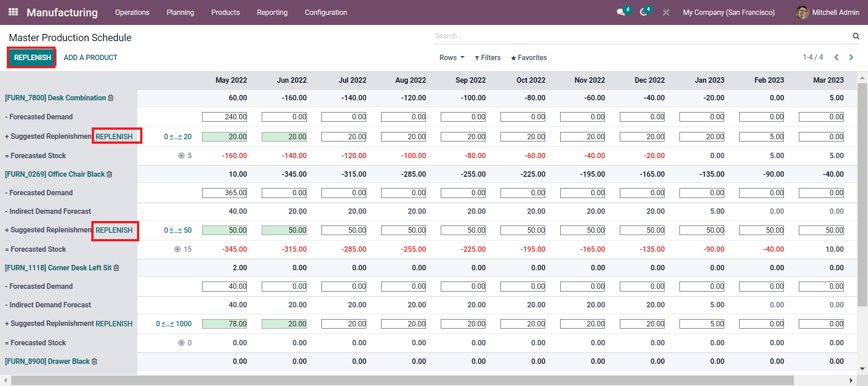This screenshot has height=386, width=868.
Task: Click safety stock target icon for Desk Combination
Action: pos(181,156)
